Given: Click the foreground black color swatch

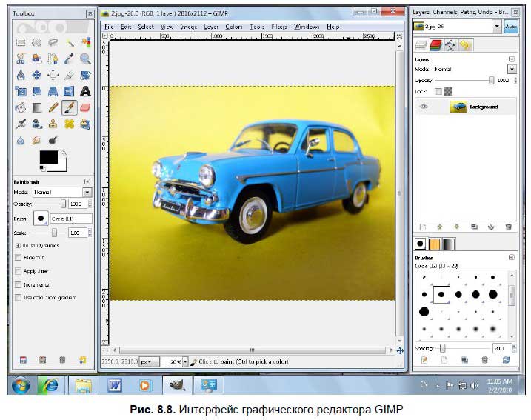Looking at the screenshot, I should coord(48,156).
